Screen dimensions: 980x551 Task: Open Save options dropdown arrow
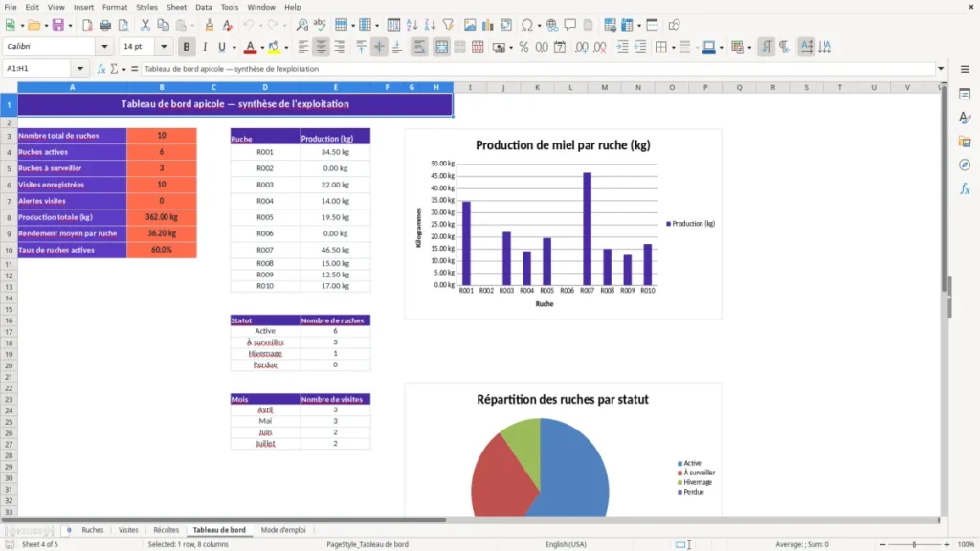pyautogui.click(x=70, y=26)
